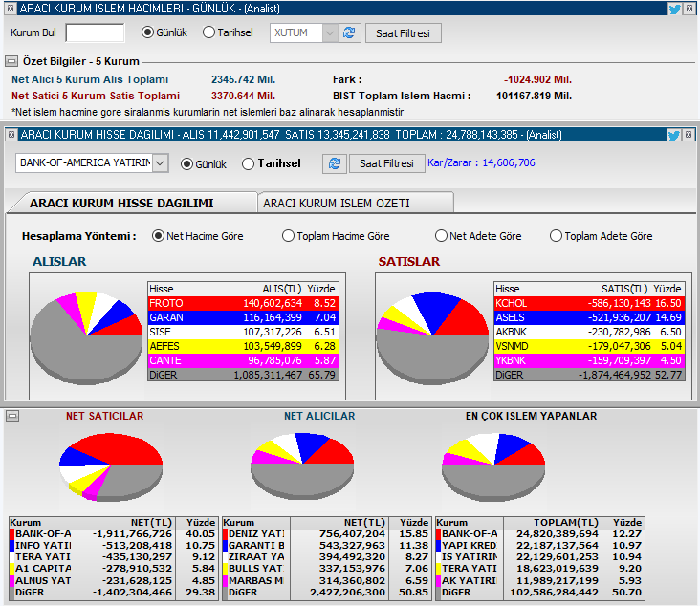Click INFO YATII row in net sellers table
Viewport: 700px width, 606px height.
[x=114, y=546]
